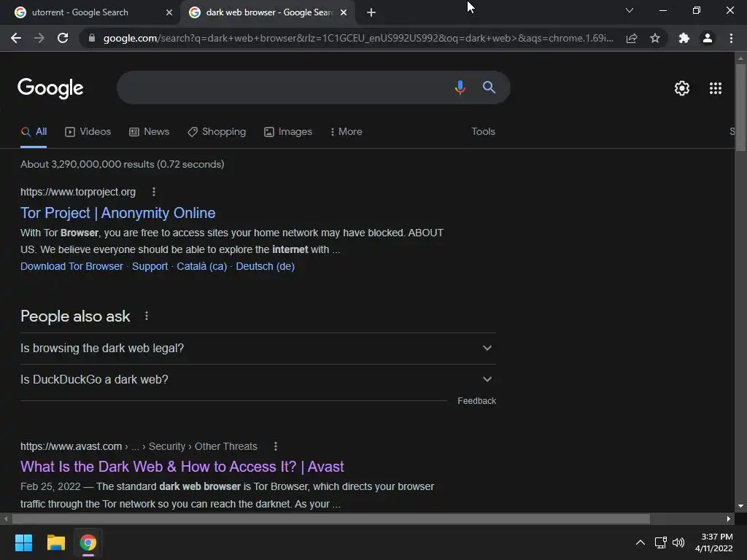Open a new browser tab
Image resolution: width=747 pixels, height=560 pixels.
point(371,12)
